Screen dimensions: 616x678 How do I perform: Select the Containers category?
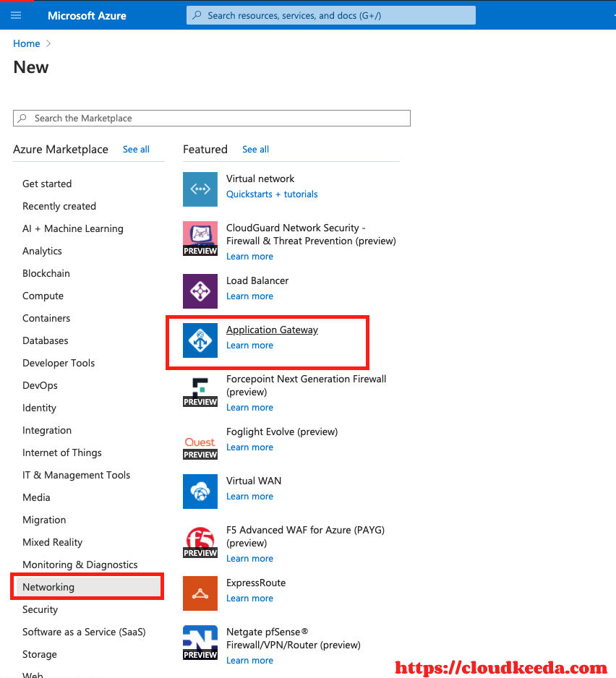tap(46, 318)
